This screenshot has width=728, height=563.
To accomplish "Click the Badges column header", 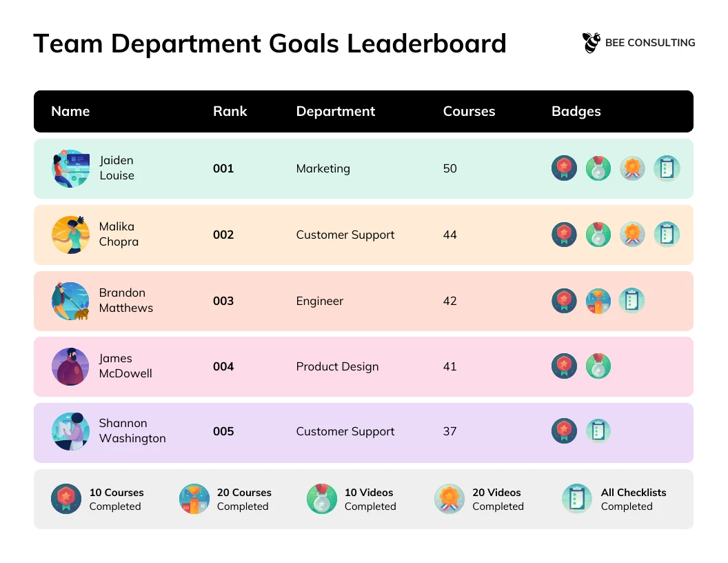I will click(576, 111).
